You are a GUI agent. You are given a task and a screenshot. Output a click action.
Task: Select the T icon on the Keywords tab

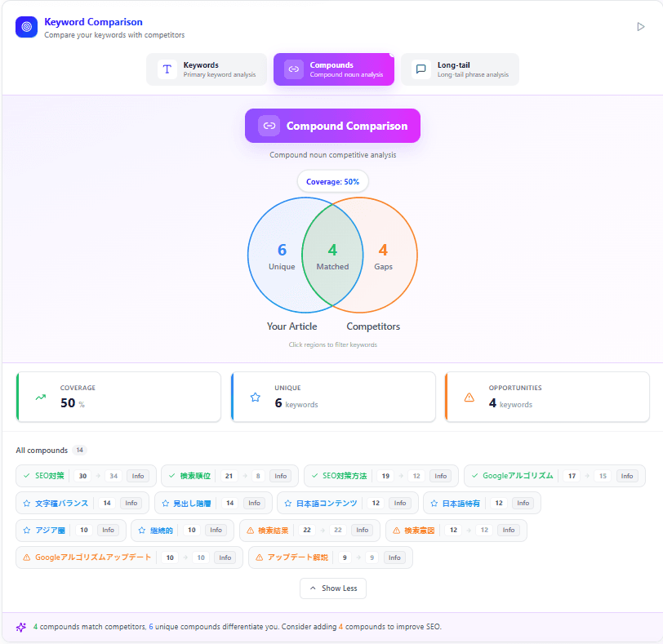tap(167, 69)
